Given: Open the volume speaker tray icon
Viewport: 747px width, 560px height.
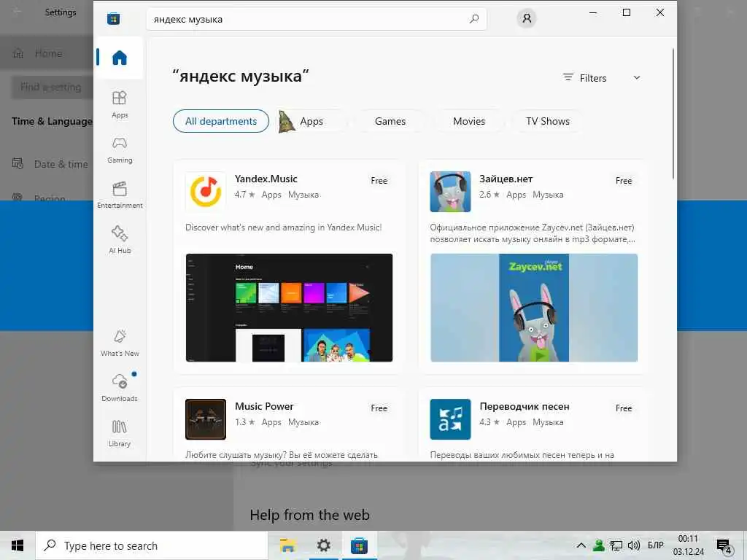Looking at the screenshot, I should (x=634, y=545).
